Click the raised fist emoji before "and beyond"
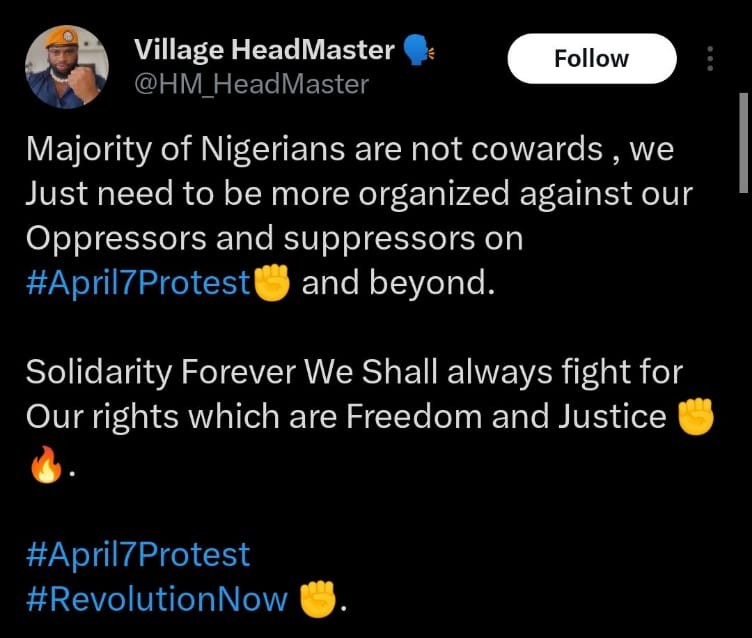Image resolution: width=752 pixels, height=638 pixels. coord(272,283)
